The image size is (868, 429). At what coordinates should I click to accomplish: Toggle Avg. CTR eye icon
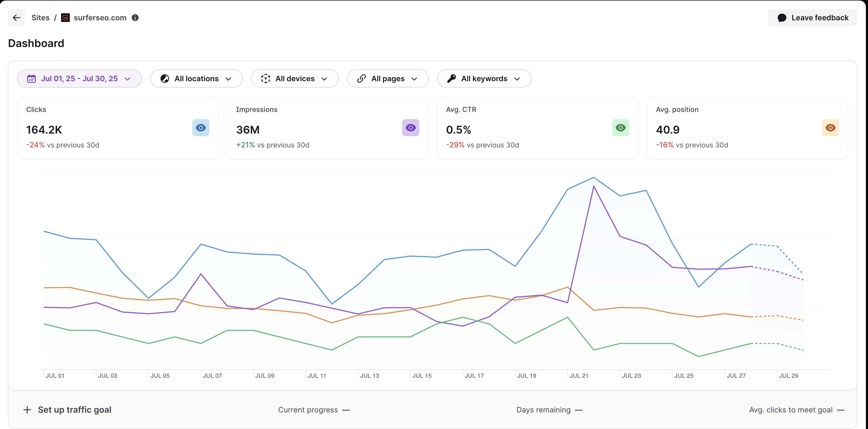(x=620, y=128)
